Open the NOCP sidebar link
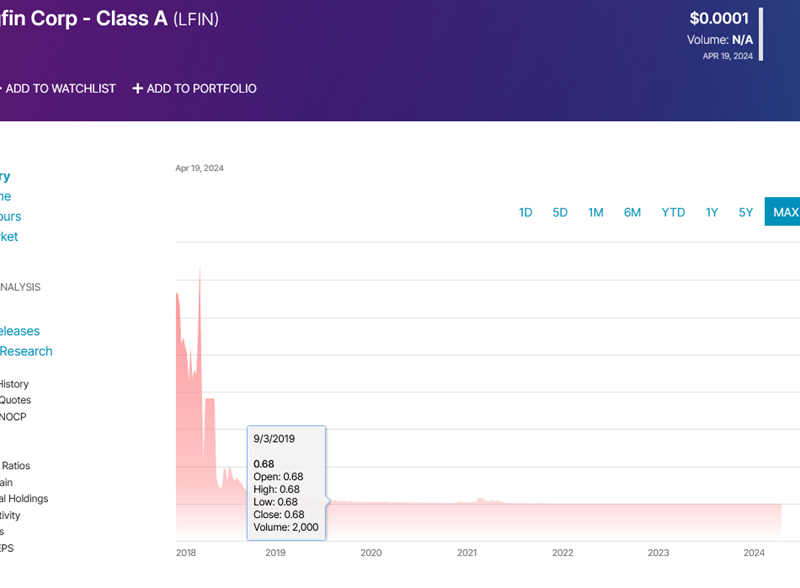Image resolution: width=800 pixels, height=588 pixels. pos(14,417)
